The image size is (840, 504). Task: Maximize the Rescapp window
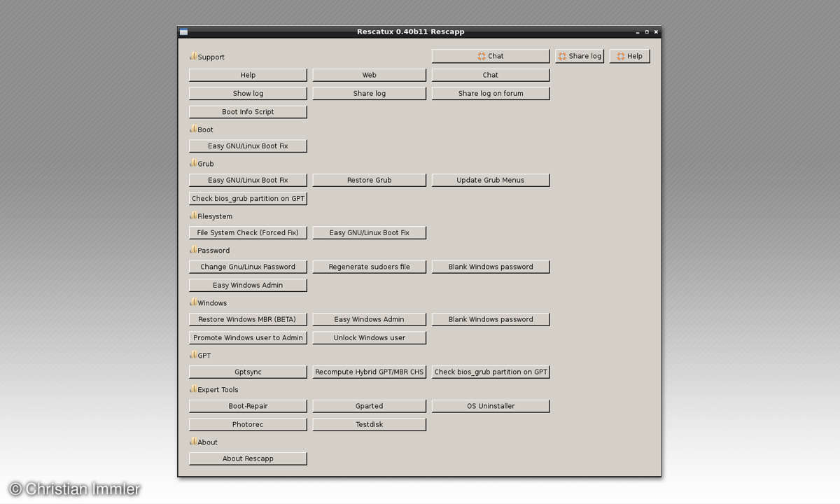[647, 32]
